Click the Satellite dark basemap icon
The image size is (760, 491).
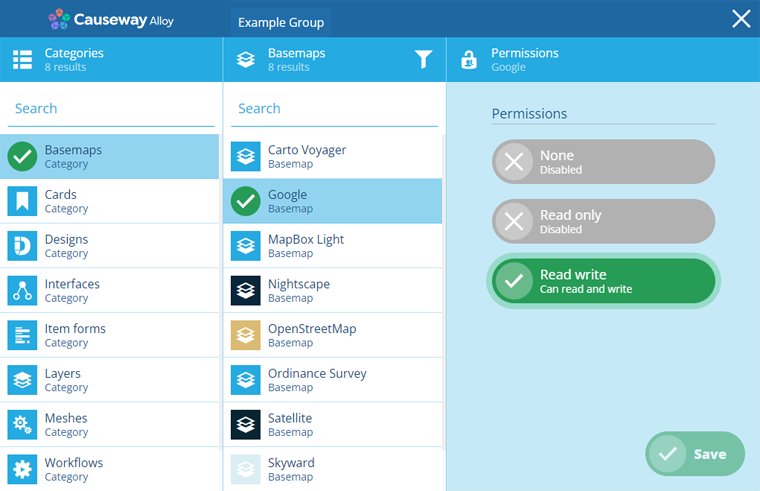(x=246, y=425)
